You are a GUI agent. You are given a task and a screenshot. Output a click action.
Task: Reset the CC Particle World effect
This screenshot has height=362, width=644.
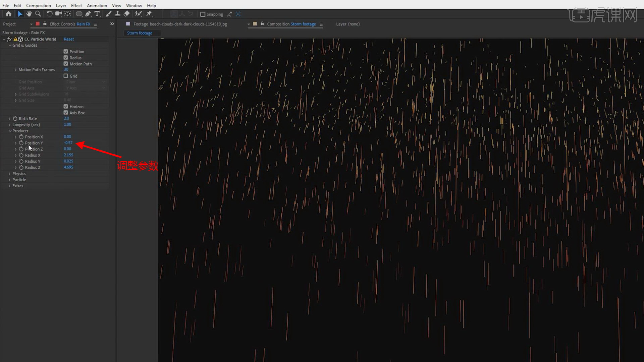[69, 39]
